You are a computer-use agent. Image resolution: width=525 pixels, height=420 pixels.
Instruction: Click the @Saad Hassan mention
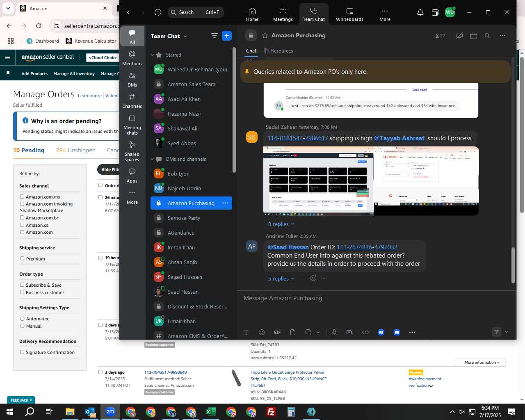click(x=288, y=247)
